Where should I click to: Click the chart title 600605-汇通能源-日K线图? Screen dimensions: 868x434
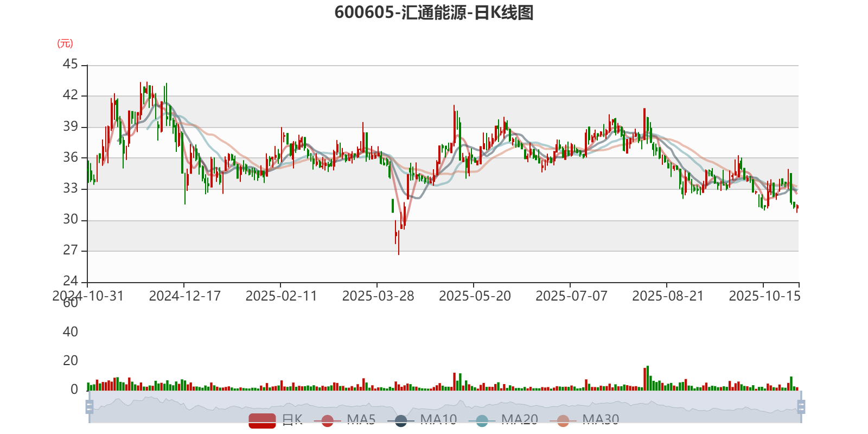434,12
